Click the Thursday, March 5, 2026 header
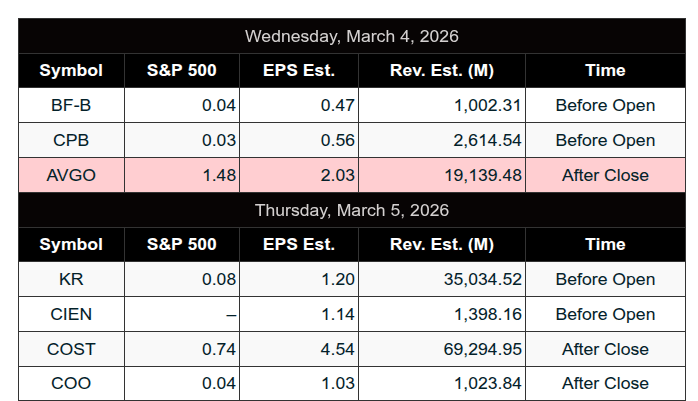 352,210
